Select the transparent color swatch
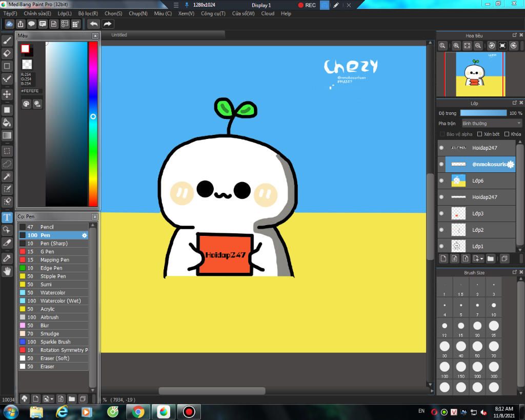The image size is (525, 420). pyautogui.click(x=27, y=64)
